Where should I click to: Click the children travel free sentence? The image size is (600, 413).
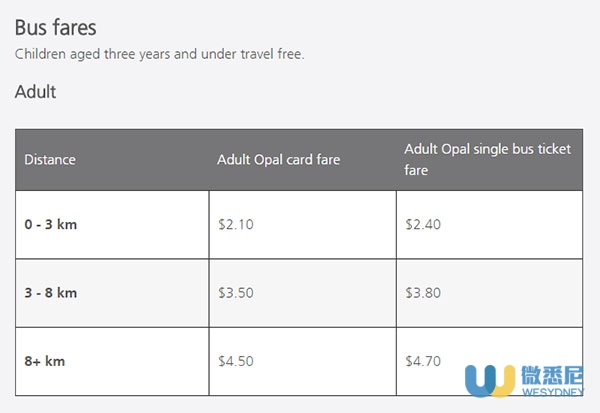tap(160, 54)
